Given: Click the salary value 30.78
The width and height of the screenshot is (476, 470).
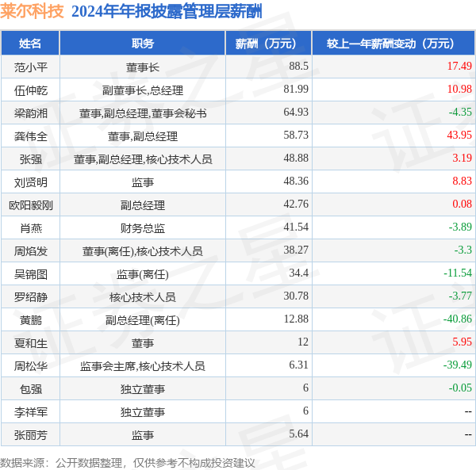Looking at the screenshot, I should 296,296.
